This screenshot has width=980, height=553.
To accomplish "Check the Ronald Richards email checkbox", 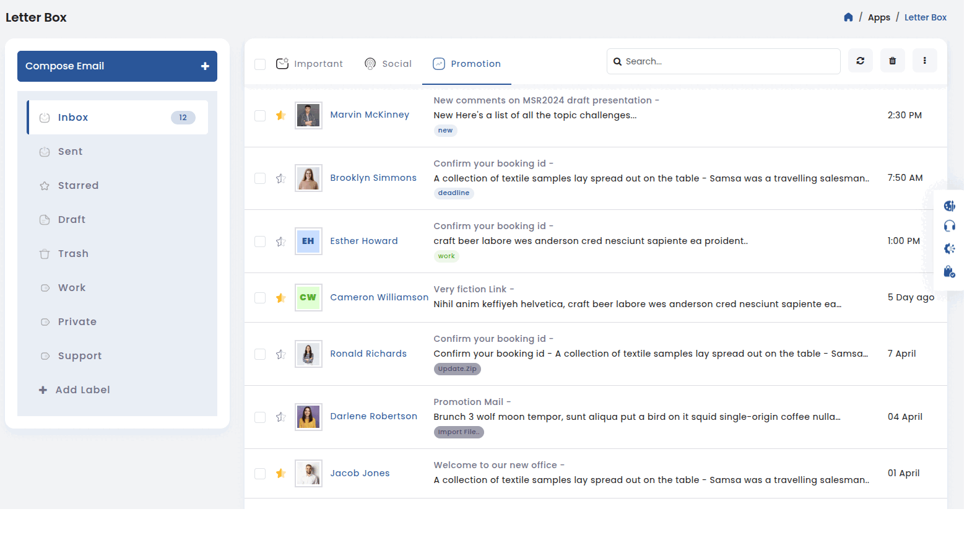I will pyautogui.click(x=260, y=354).
